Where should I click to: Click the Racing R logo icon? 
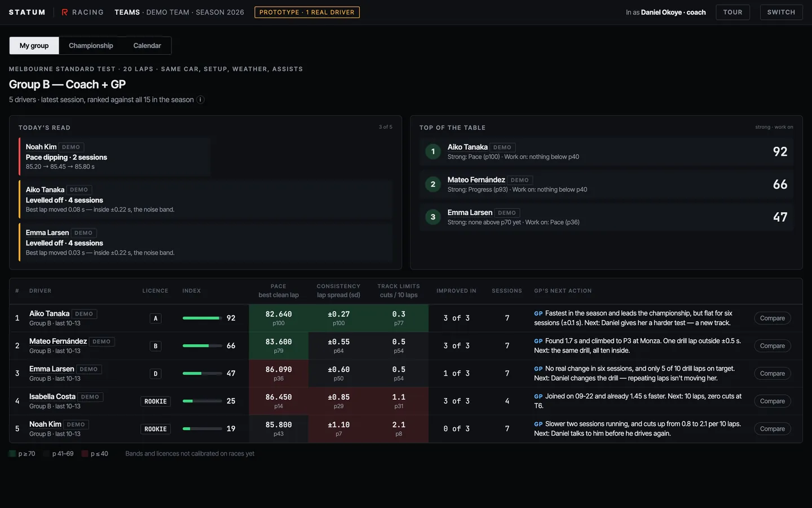[65, 12]
